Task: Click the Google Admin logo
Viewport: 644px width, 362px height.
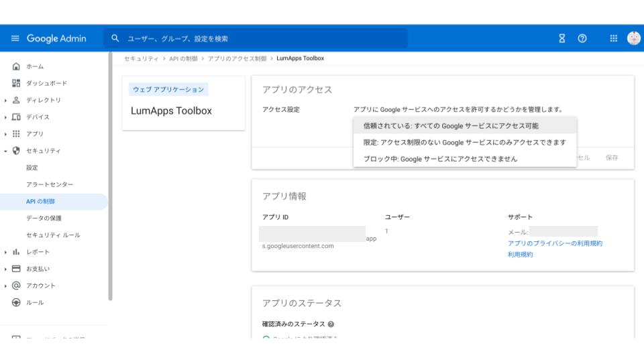Action: pyautogui.click(x=56, y=39)
